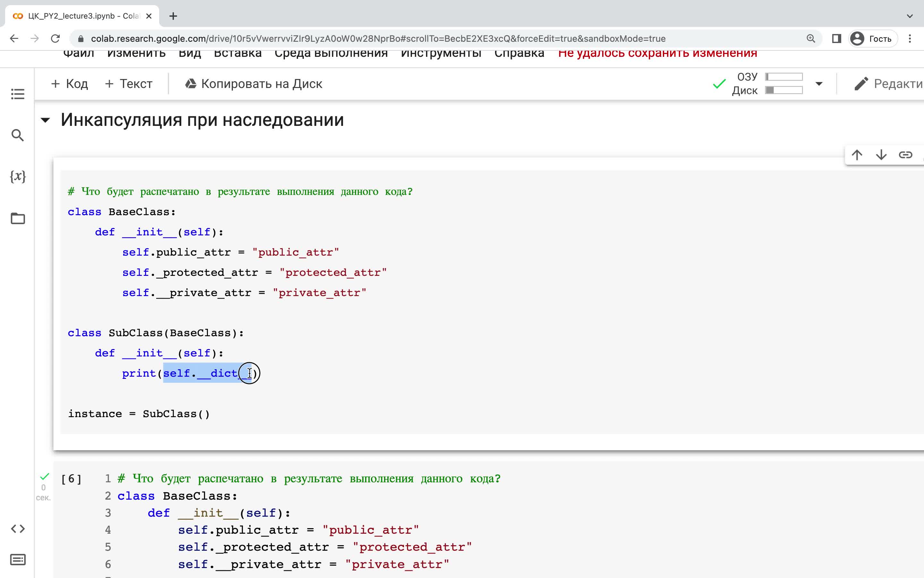
Task: Open the command palette icon at bottom left
Action: tap(18, 560)
